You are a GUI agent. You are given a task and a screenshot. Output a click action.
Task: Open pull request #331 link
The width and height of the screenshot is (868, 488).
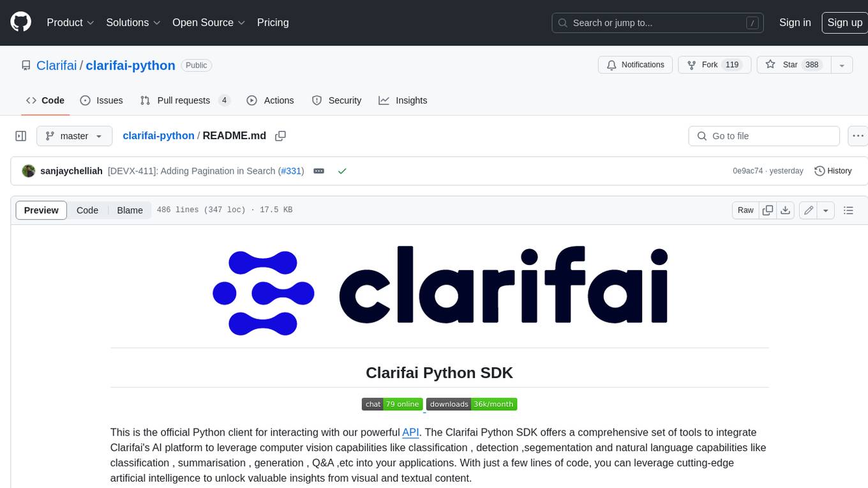291,171
